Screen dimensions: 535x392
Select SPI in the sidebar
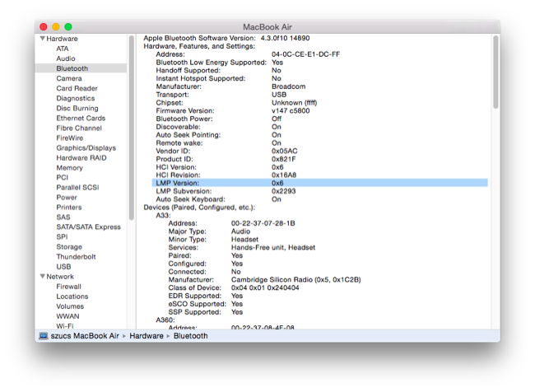click(62, 236)
